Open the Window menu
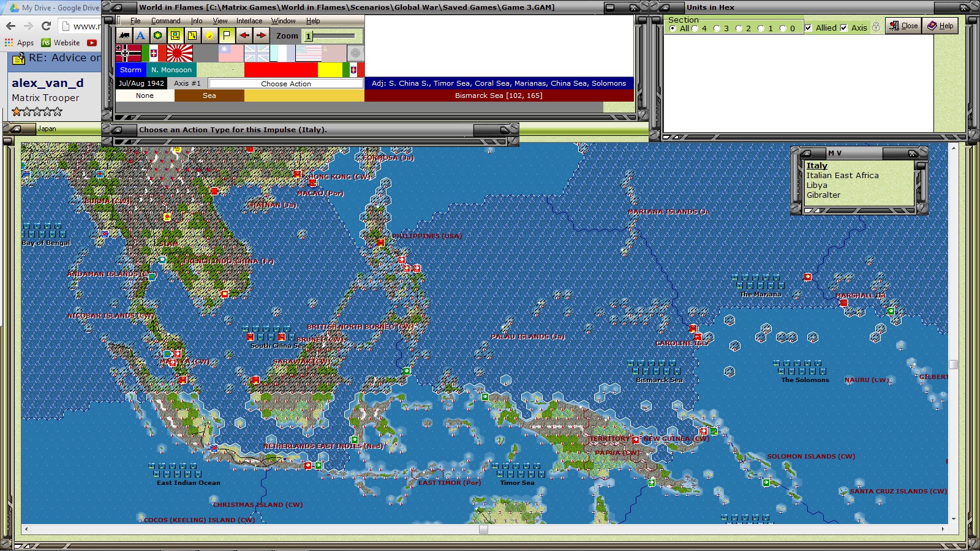The width and height of the screenshot is (980, 551). pos(284,21)
